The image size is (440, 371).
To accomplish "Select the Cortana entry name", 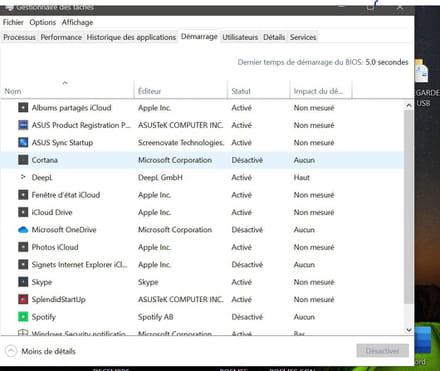I will pyautogui.click(x=45, y=160).
